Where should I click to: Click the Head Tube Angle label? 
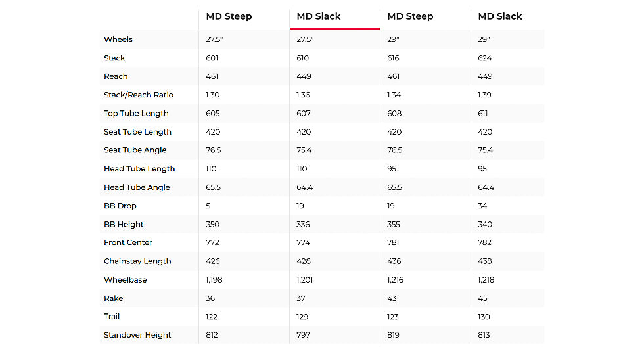coord(137,187)
